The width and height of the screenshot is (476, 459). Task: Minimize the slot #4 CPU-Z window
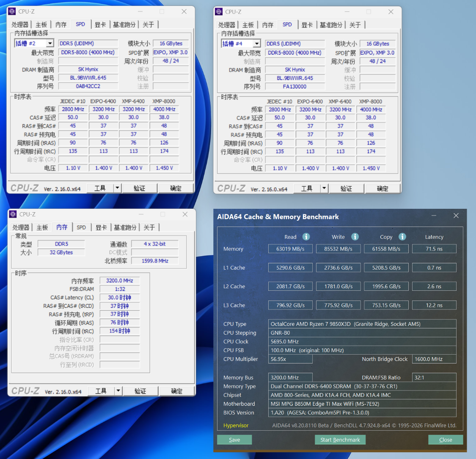pos(347,12)
